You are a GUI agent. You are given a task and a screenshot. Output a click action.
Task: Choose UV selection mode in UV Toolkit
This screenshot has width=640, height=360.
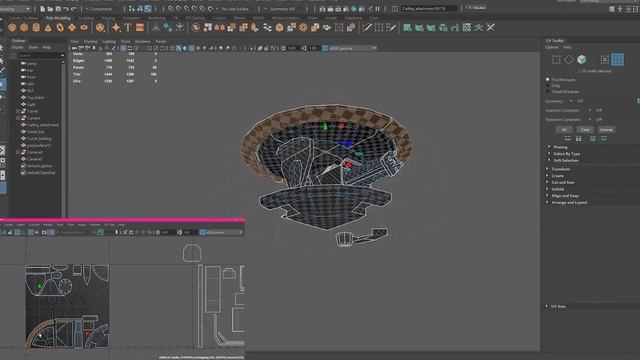coord(604,60)
